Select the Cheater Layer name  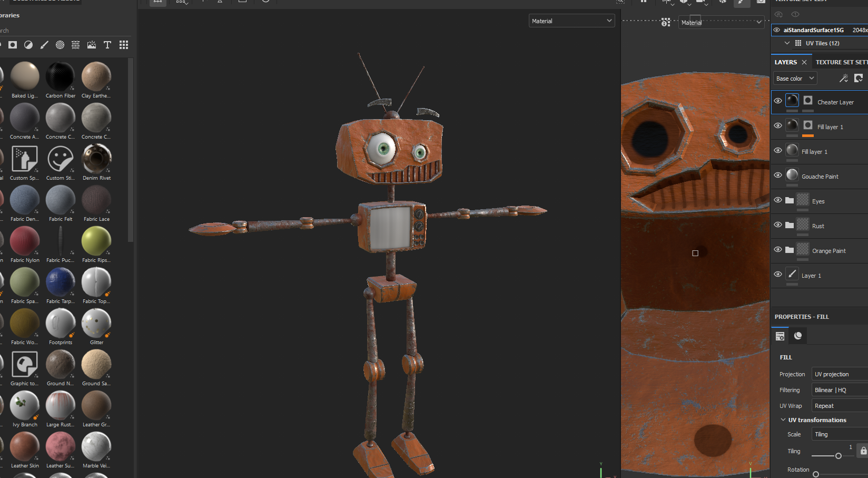point(835,102)
